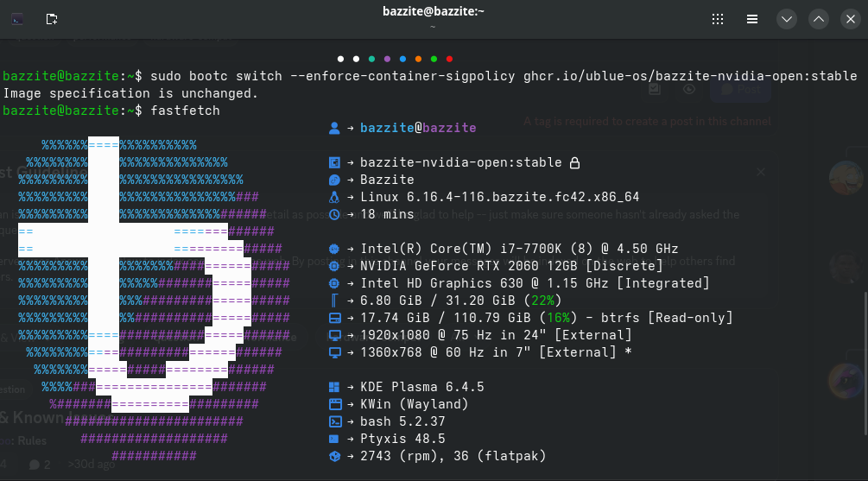868x481 pixels.
Task: Maximize the window with the up chevron
Action: pyautogui.click(x=819, y=19)
